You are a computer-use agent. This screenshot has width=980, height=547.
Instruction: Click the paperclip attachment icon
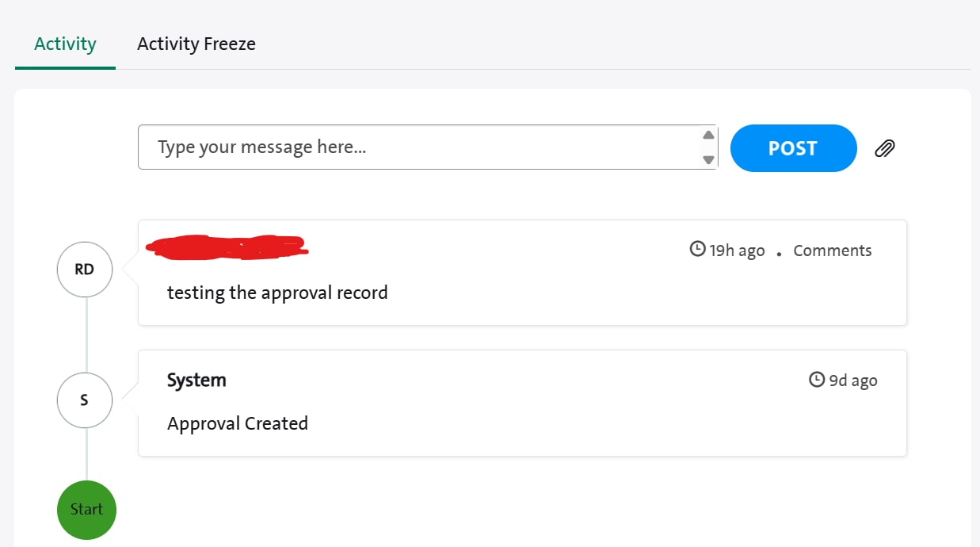tap(885, 148)
